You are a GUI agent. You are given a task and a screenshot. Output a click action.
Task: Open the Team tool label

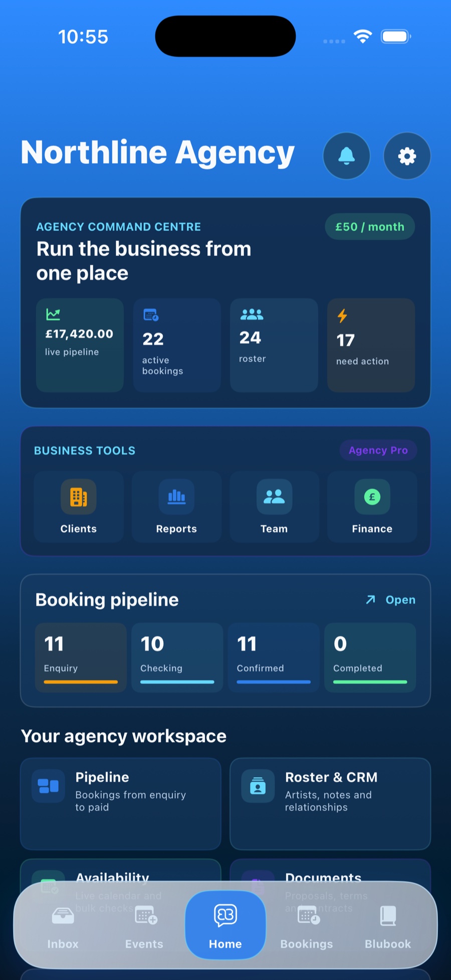pos(274,529)
